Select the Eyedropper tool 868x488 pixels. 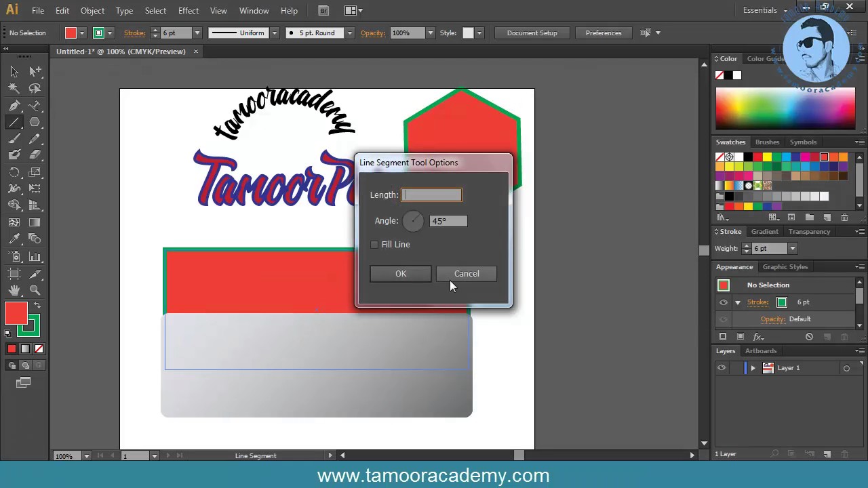(14, 239)
